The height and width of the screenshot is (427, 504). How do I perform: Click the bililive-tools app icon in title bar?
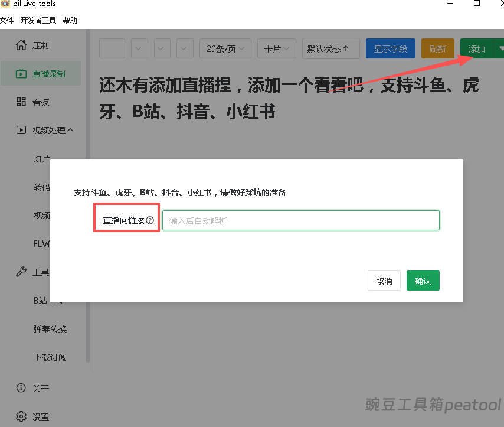6,4
